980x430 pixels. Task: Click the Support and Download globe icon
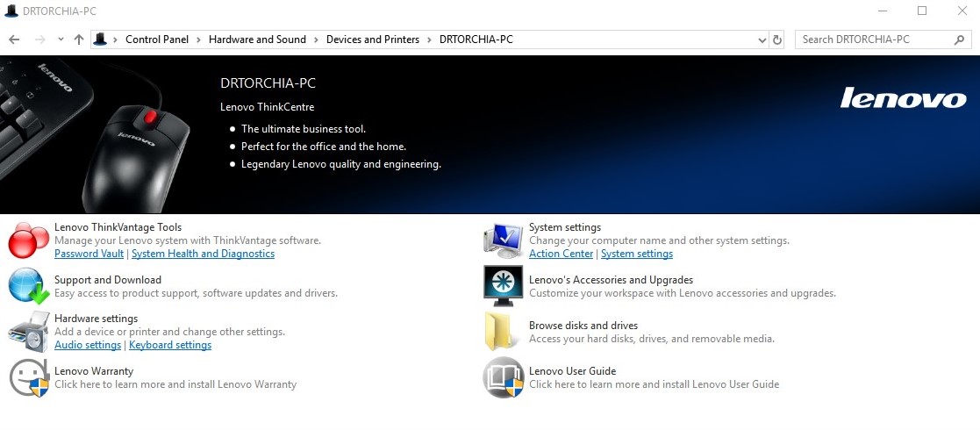29,286
